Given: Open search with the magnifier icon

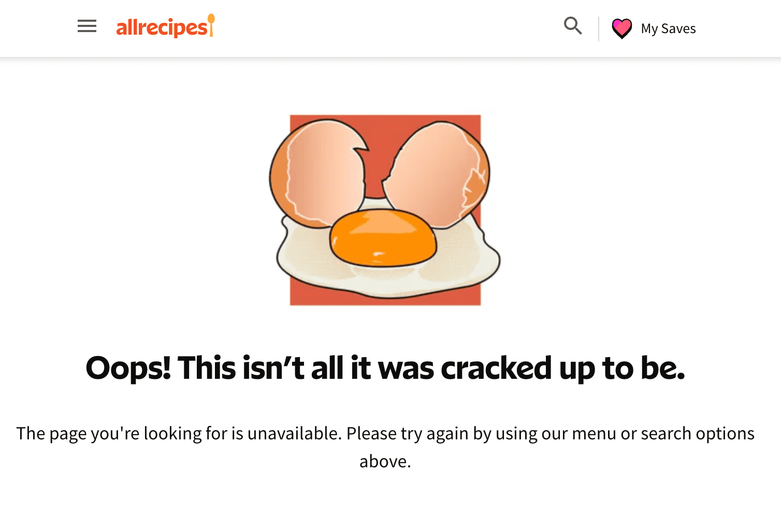Looking at the screenshot, I should pos(573,25).
